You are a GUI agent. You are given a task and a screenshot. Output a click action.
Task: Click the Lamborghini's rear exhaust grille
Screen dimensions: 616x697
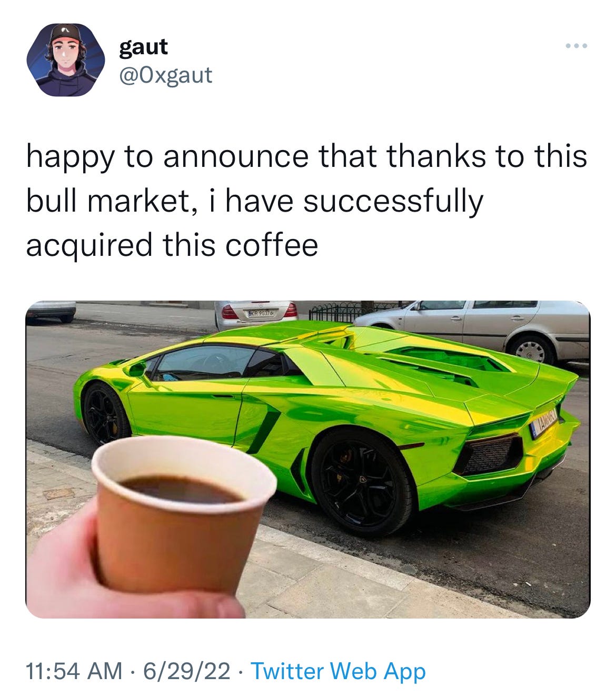tap(490, 455)
